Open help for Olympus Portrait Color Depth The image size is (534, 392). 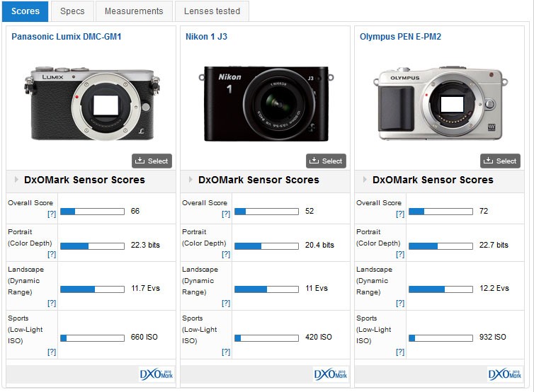pos(400,254)
